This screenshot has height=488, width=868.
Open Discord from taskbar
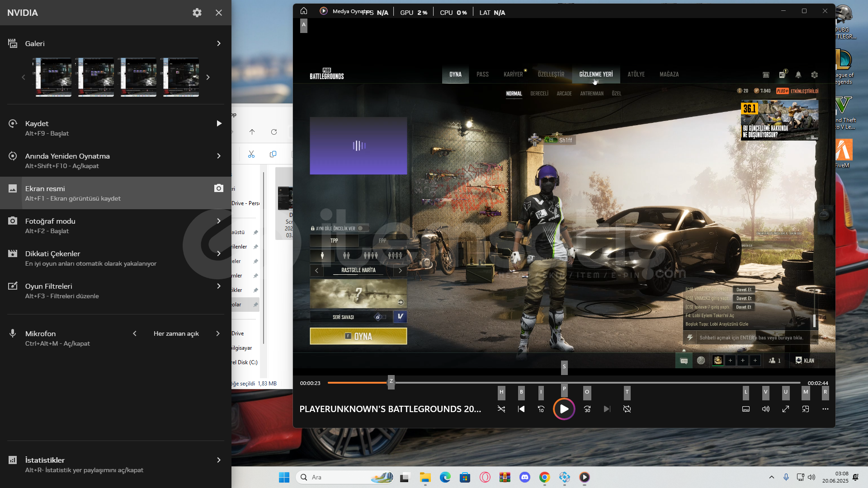(x=525, y=477)
